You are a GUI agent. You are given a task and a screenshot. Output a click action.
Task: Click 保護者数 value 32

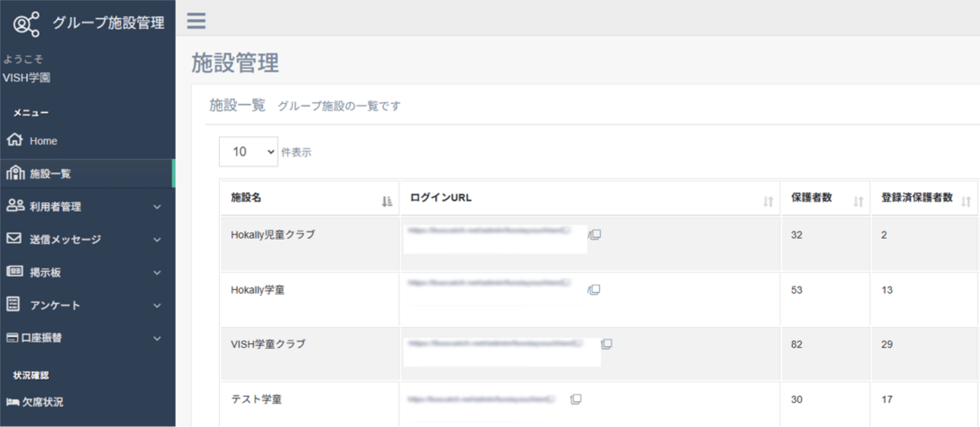pos(796,235)
